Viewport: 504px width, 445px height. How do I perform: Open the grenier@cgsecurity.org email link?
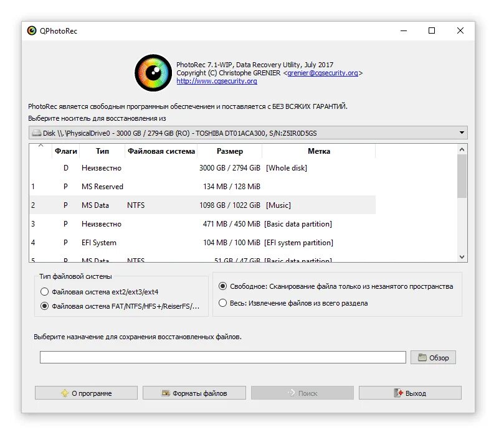322,73
